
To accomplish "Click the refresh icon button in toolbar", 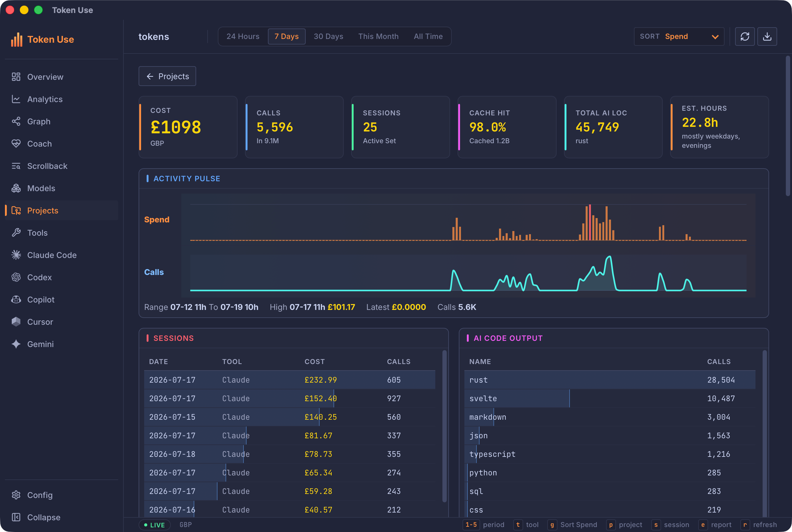I will 744,36.
